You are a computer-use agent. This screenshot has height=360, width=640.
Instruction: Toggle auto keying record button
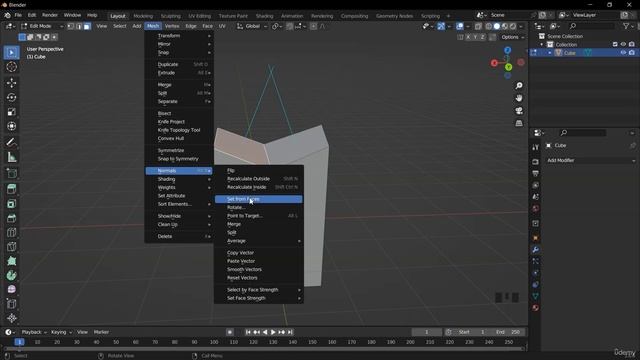click(230, 332)
